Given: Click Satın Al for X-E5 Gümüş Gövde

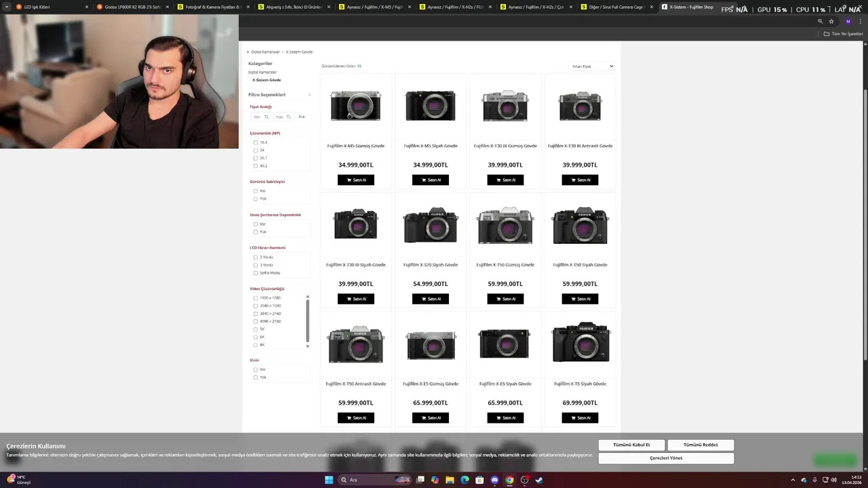Looking at the screenshot, I should click(431, 418).
